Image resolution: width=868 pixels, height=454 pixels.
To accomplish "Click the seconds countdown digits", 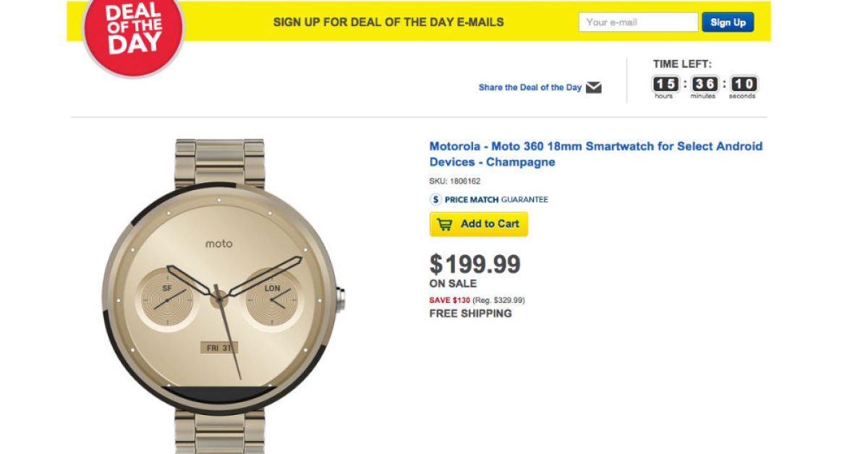I will tap(743, 84).
